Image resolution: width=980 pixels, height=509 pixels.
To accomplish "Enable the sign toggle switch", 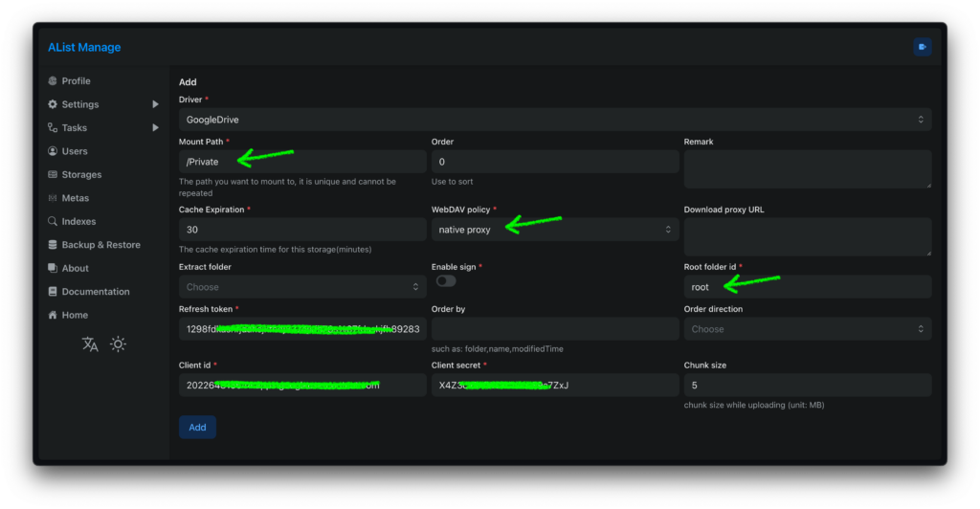I will pos(446,281).
